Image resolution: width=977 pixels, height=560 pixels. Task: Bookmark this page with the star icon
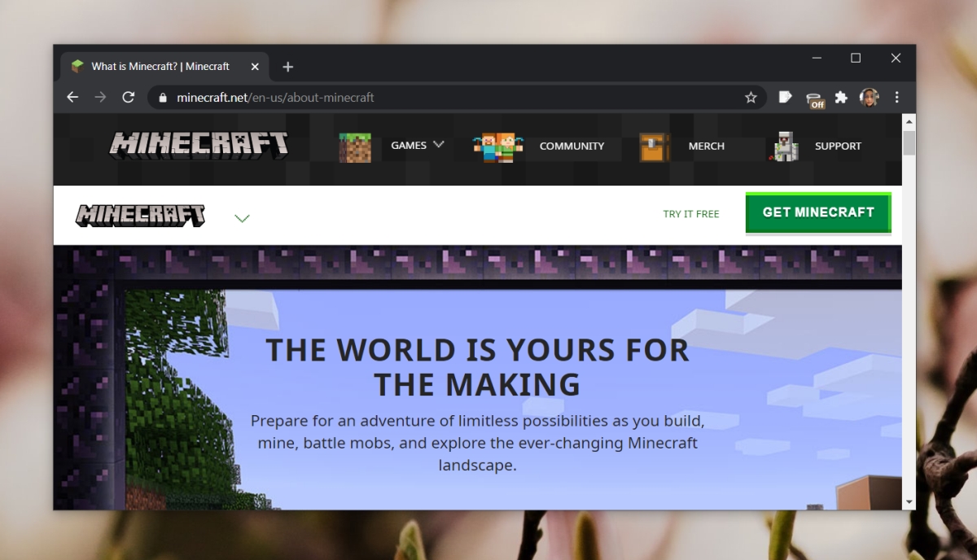click(x=751, y=98)
